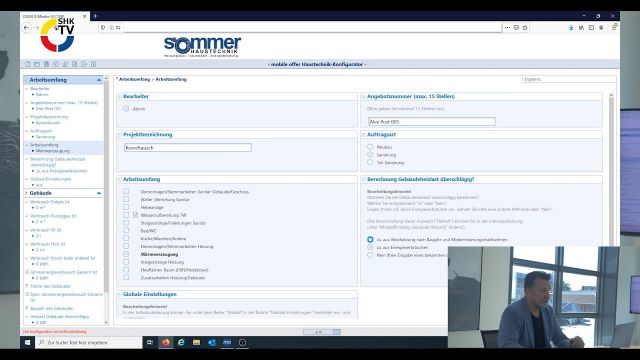
Task: Click the new document icon in app toolbar
Action: coord(28,64)
